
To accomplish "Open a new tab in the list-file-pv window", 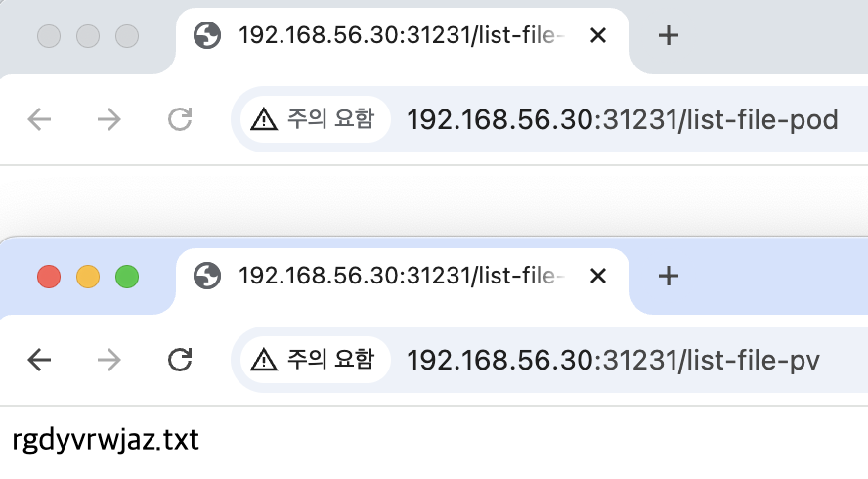I will (x=669, y=276).
